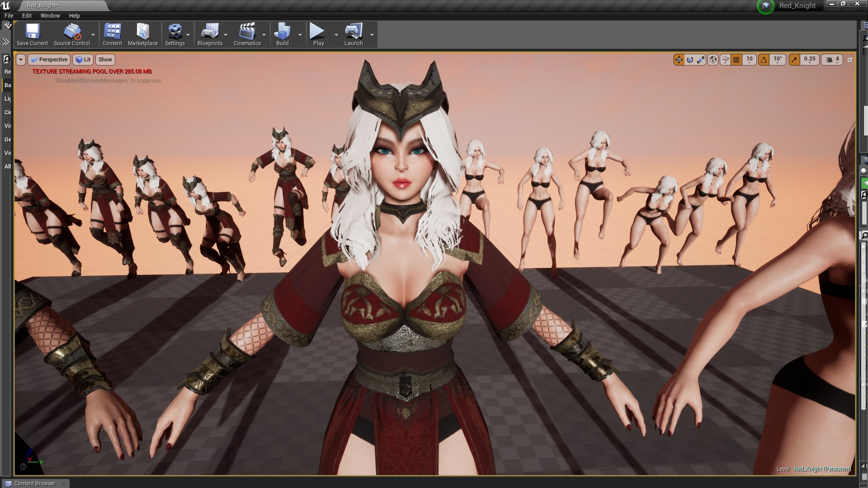Screen dimensions: 868x488
Task: Toggle world/local coordinate globe icon
Action: click(x=713, y=60)
